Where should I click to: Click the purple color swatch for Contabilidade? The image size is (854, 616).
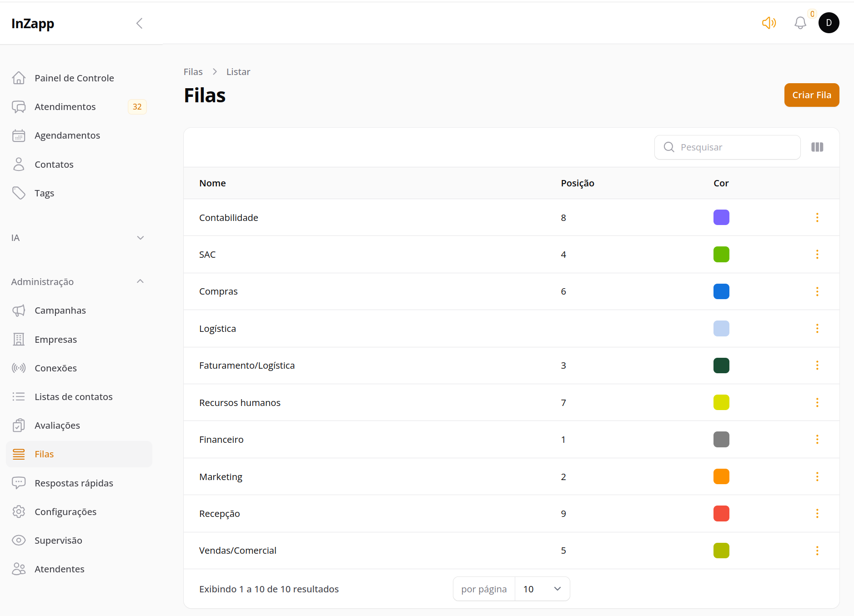[721, 217]
